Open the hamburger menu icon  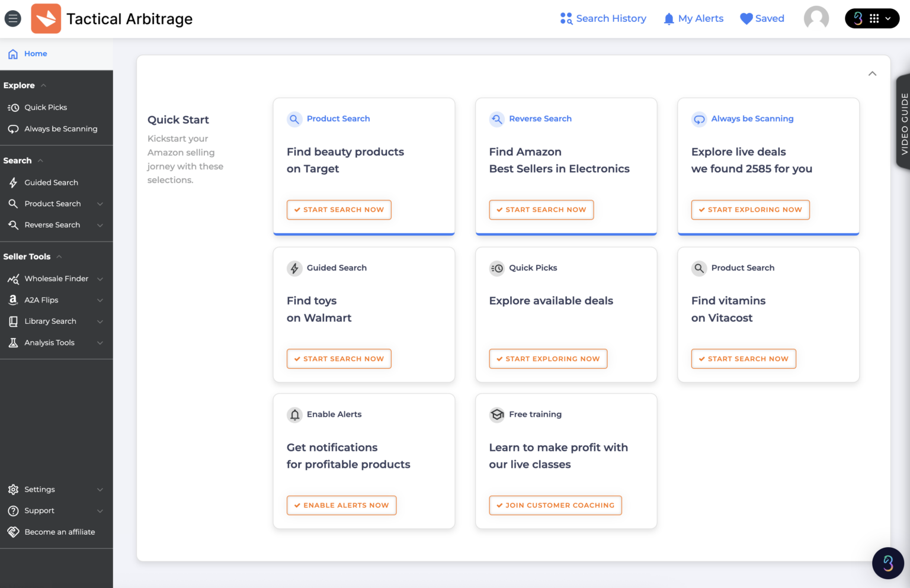point(12,18)
